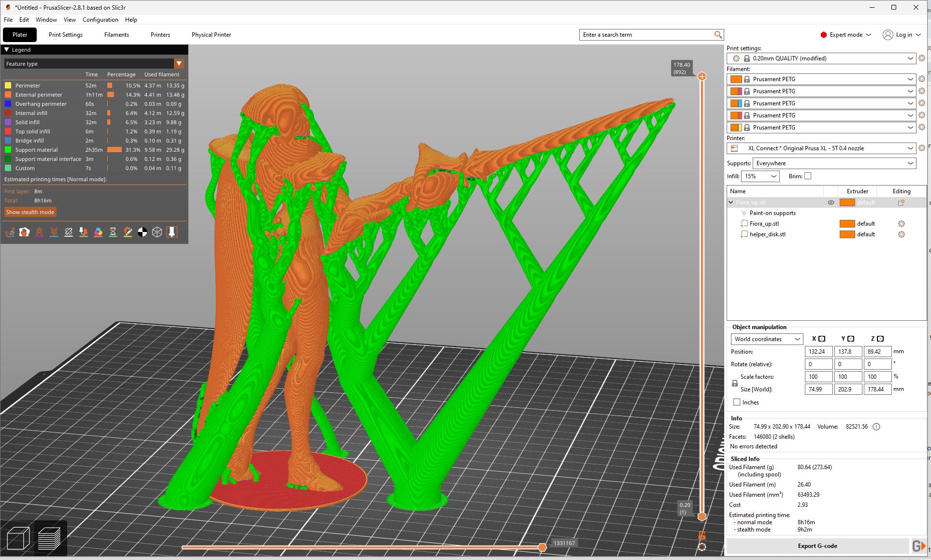Image resolution: width=931 pixels, height=560 pixels.
Task: Open the Supports Everywhere dropdown
Action: pos(834,163)
